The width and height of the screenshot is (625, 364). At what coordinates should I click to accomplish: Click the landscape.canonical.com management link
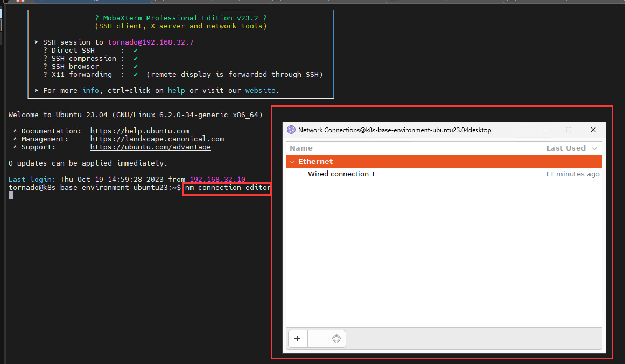point(157,139)
